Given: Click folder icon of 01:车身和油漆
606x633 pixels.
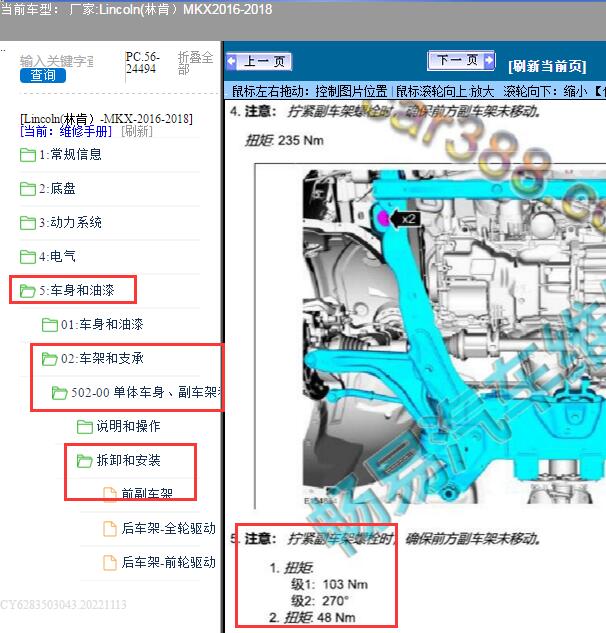Looking at the screenshot, I should [50, 325].
